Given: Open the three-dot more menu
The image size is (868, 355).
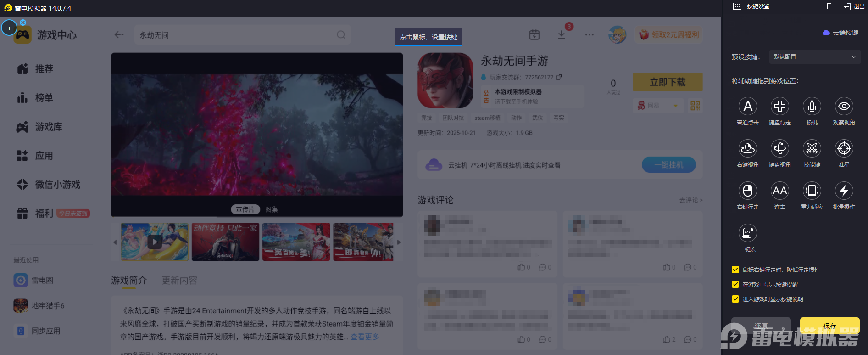Looking at the screenshot, I should [590, 34].
